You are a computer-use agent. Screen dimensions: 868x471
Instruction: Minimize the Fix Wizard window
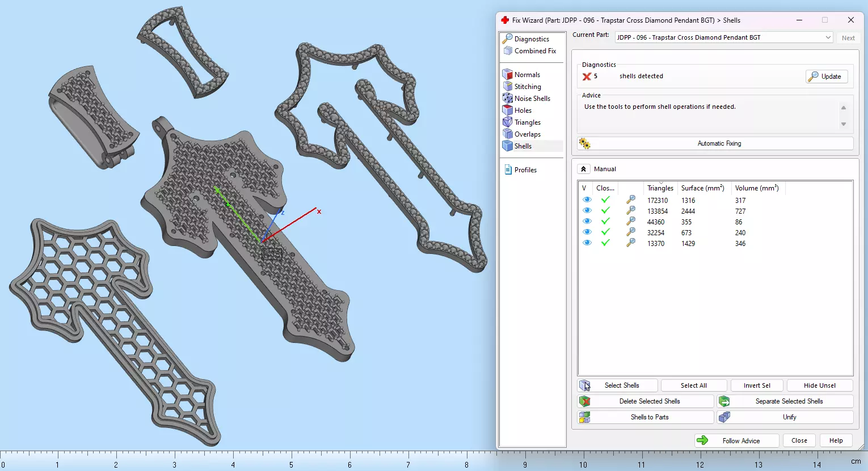(x=799, y=20)
